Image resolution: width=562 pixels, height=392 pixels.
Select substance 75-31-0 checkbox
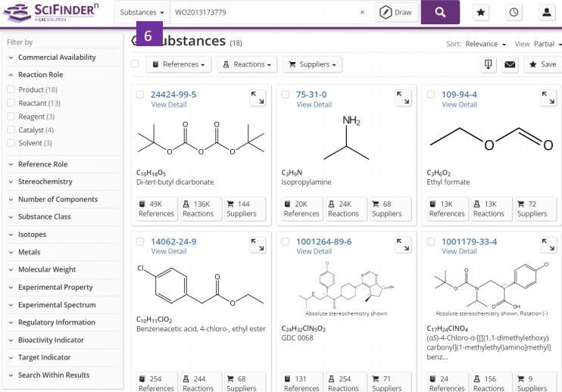(286, 95)
